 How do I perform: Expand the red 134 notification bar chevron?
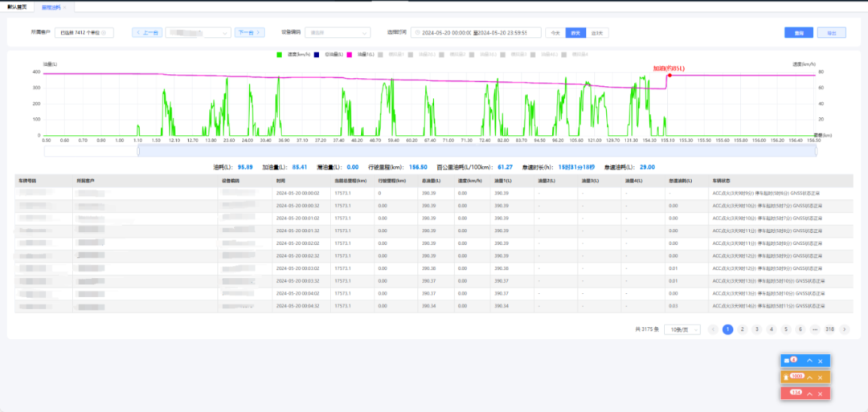[809, 394]
